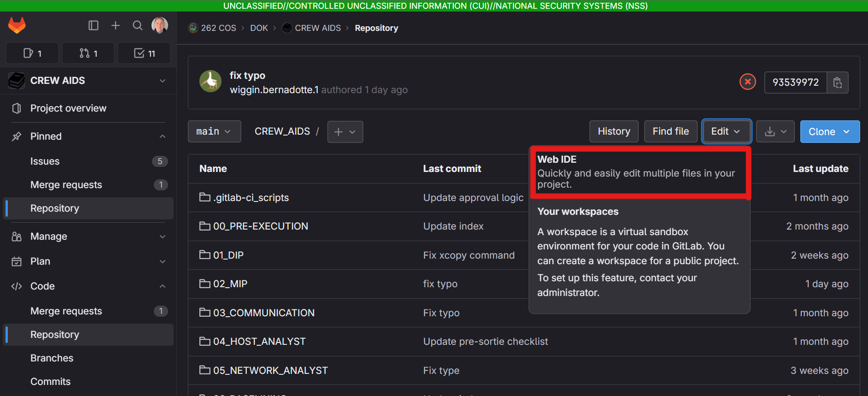
Task: Go to CREW AIDS breadcrumb
Action: (318, 28)
